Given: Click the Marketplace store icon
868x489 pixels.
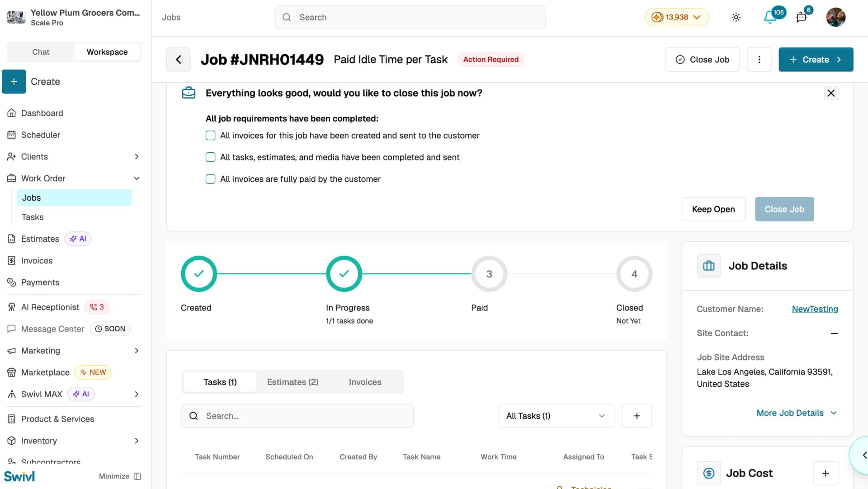Looking at the screenshot, I should [x=12, y=372].
